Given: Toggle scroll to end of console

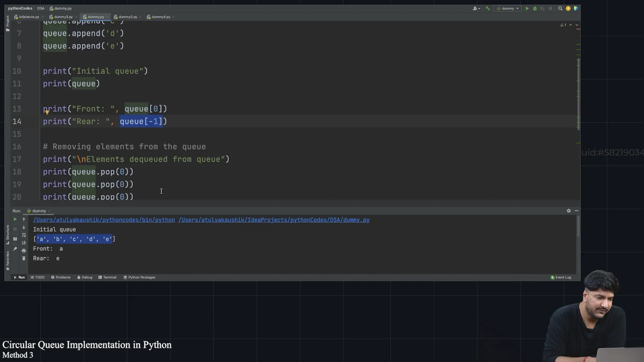Looking at the screenshot, I should 24,243.
